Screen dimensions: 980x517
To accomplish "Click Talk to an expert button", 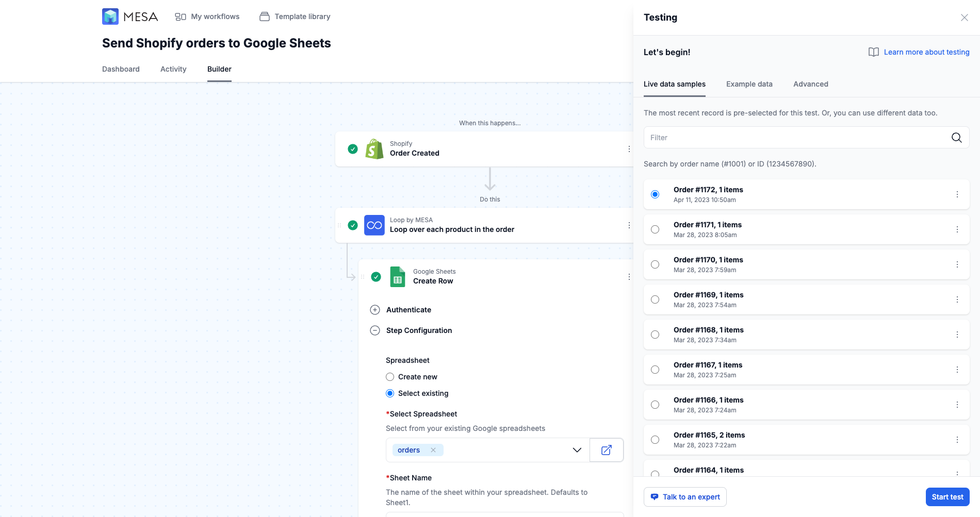I will (x=685, y=497).
